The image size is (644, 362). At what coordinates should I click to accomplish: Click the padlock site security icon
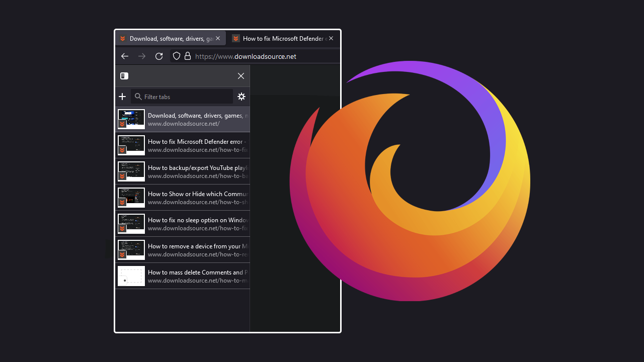188,56
